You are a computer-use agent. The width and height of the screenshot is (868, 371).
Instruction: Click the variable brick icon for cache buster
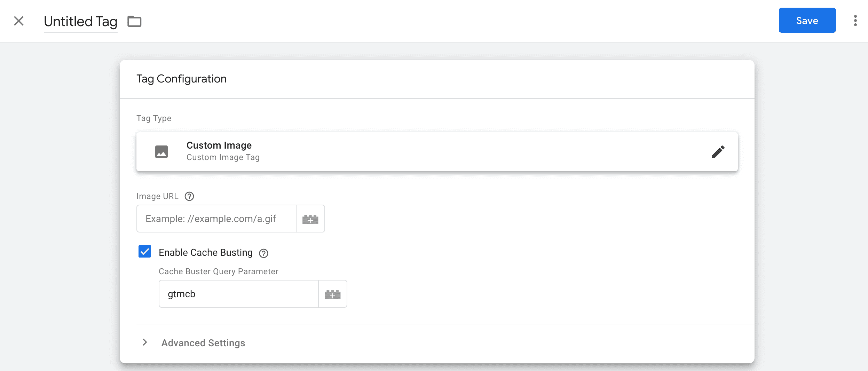coord(332,294)
